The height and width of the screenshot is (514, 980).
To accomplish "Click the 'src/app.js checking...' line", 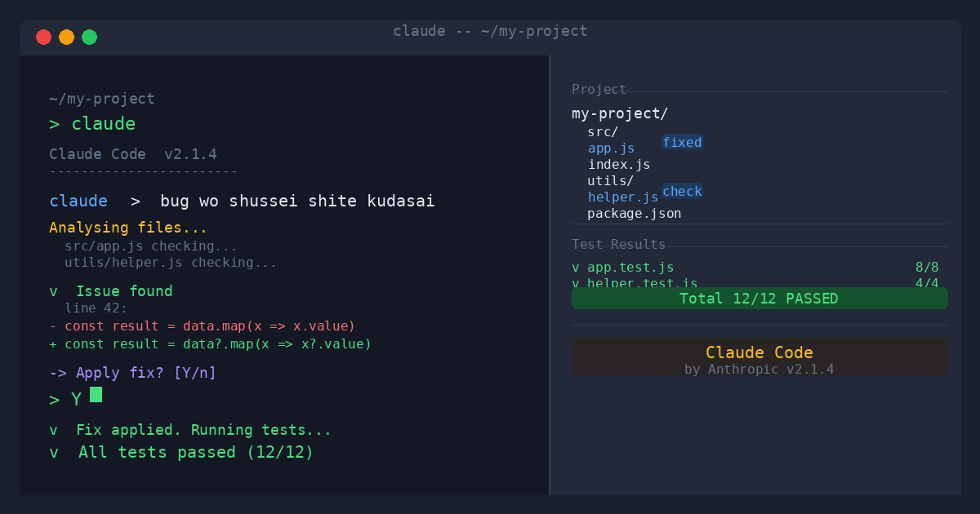I will click(151, 246).
